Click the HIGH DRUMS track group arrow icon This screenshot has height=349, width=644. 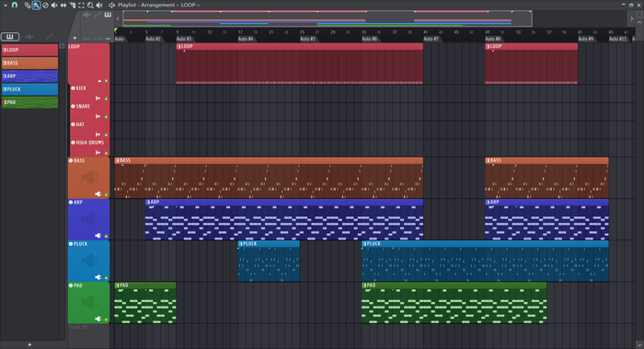[98, 153]
